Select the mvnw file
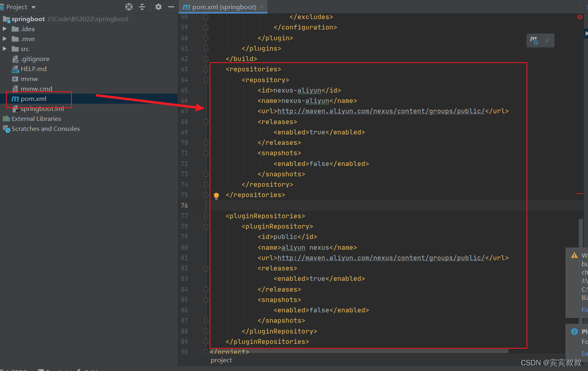The image size is (588, 371). point(29,79)
